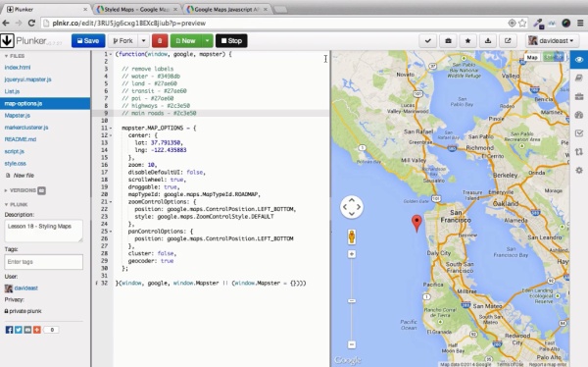Select map-options.js file
The width and height of the screenshot is (588, 367).
[45, 103]
